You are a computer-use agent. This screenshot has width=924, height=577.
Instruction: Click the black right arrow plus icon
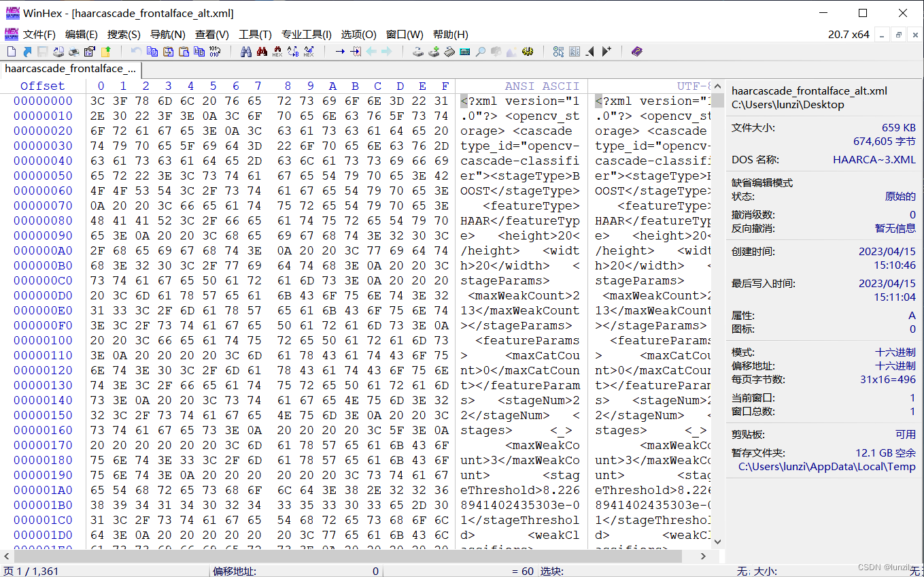pos(606,52)
